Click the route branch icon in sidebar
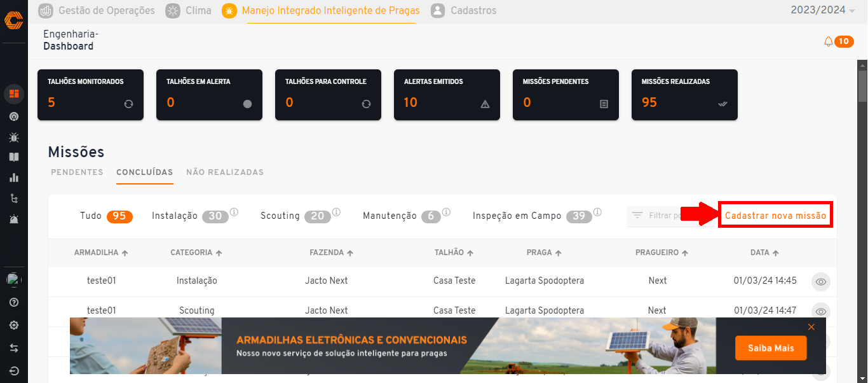This screenshot has height=383, width=868. pos(14,198)
